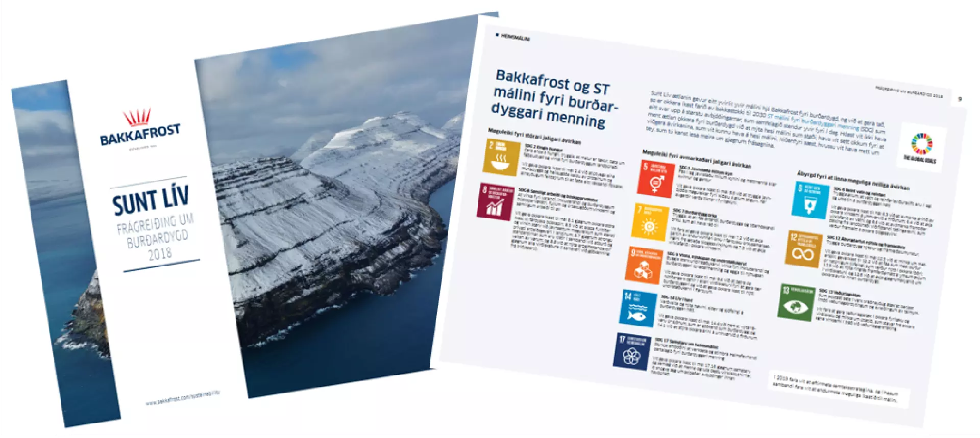This screenshot has width=980, height=438.
Task: Click the SDG 7 Clean Energy icon
Action: point(650,222)
